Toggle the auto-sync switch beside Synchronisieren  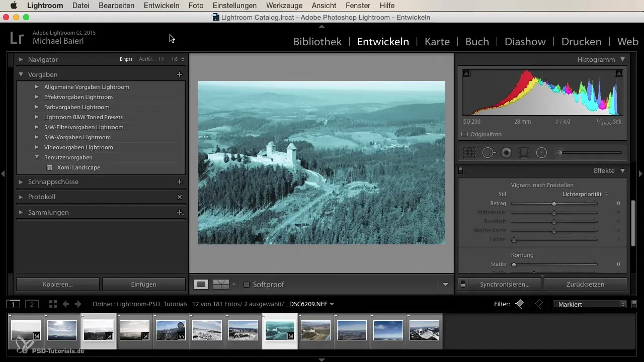tap(463, 284)
